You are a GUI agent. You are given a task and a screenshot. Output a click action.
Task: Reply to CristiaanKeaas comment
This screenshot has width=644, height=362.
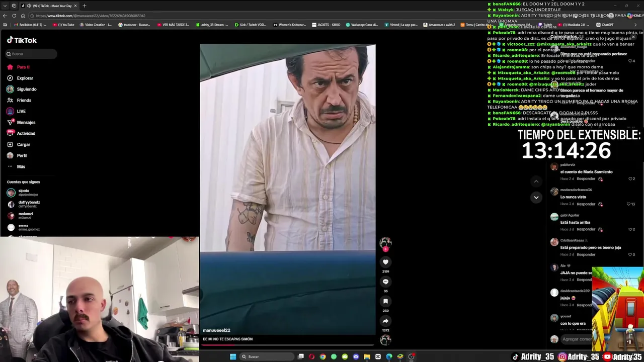point(586,254)
